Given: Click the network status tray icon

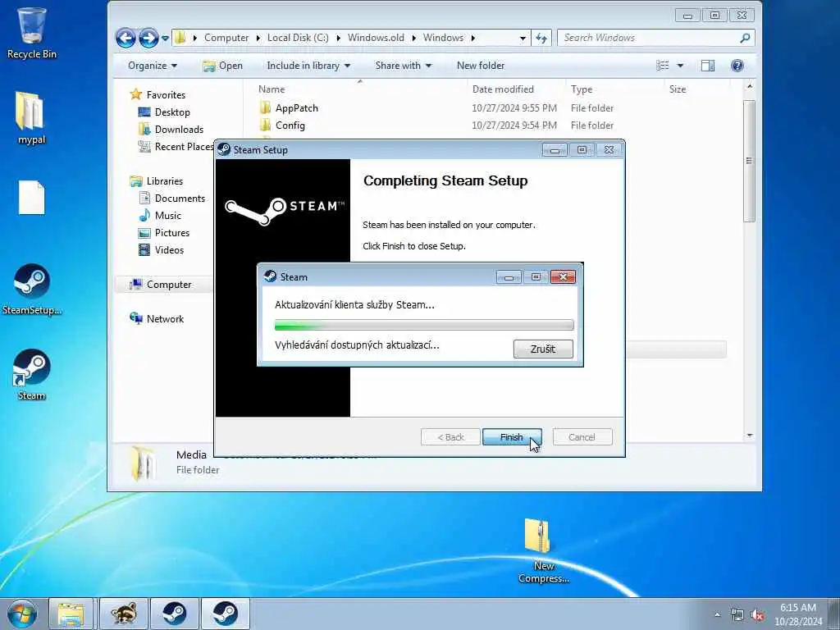Looking at the screenshot, I should [737, 615].
